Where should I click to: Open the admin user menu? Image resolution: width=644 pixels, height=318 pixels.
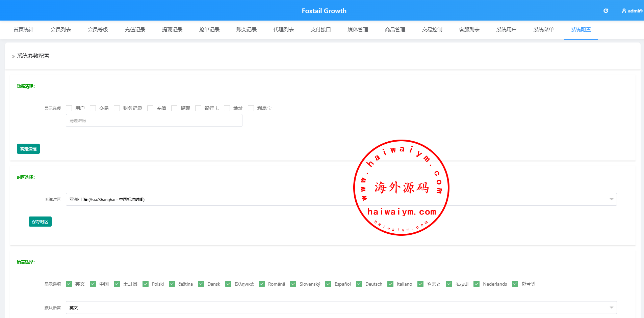pyautogui.click(x=632, y=11)
